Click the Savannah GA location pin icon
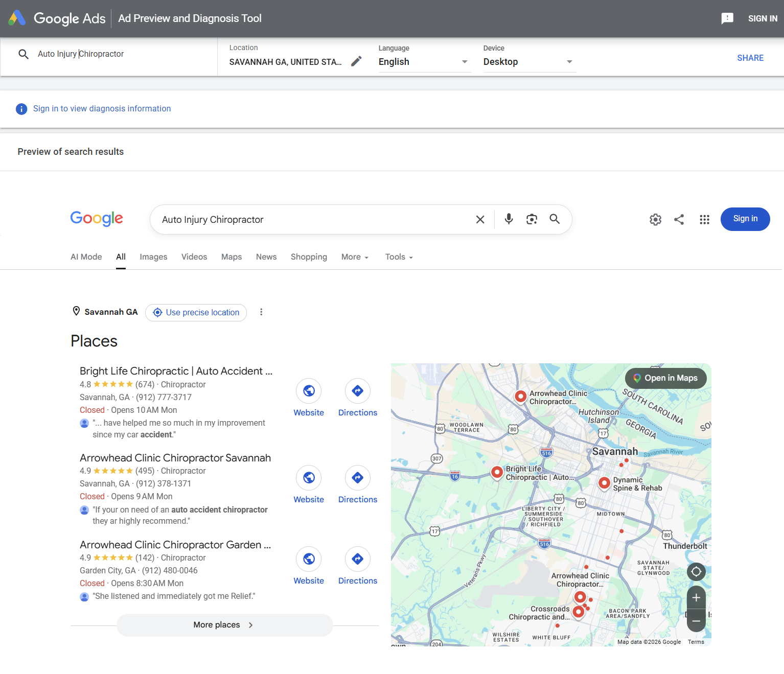Image resolution: width=784 pixels, height=674 pixels. point(76,311)
